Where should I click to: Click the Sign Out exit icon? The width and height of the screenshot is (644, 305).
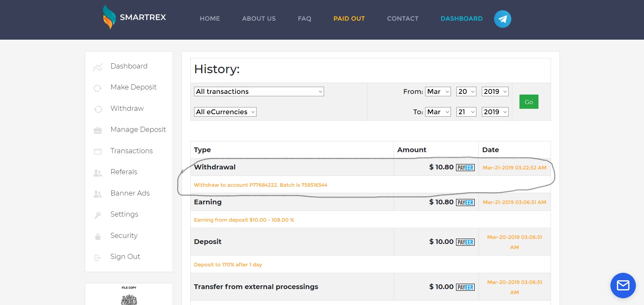(x=98, y=258)
